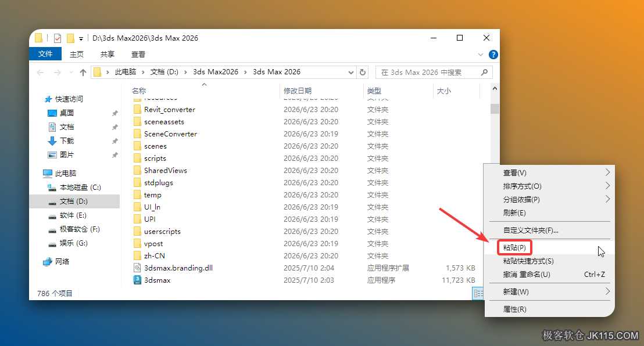Switch to details view icon in status bar
The height and width of the screenshot is (346, 644).
click(x=478, y=293)
